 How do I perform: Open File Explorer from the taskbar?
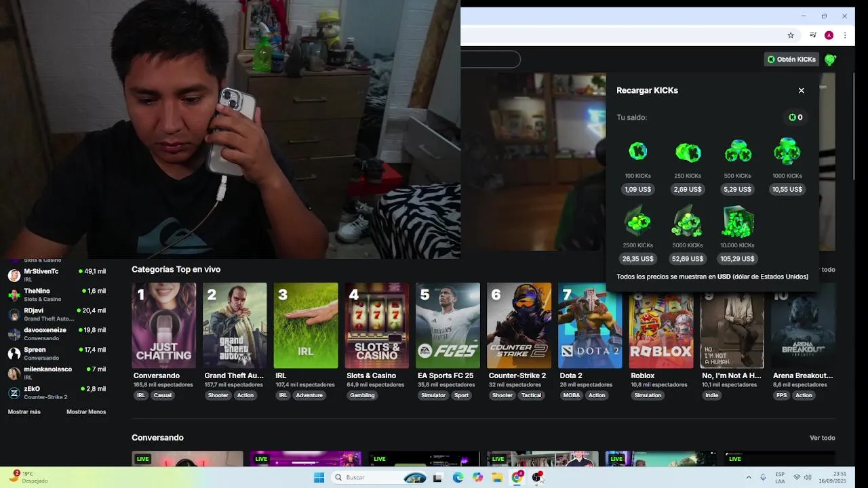pyautogui.click(x=497, y=477)
